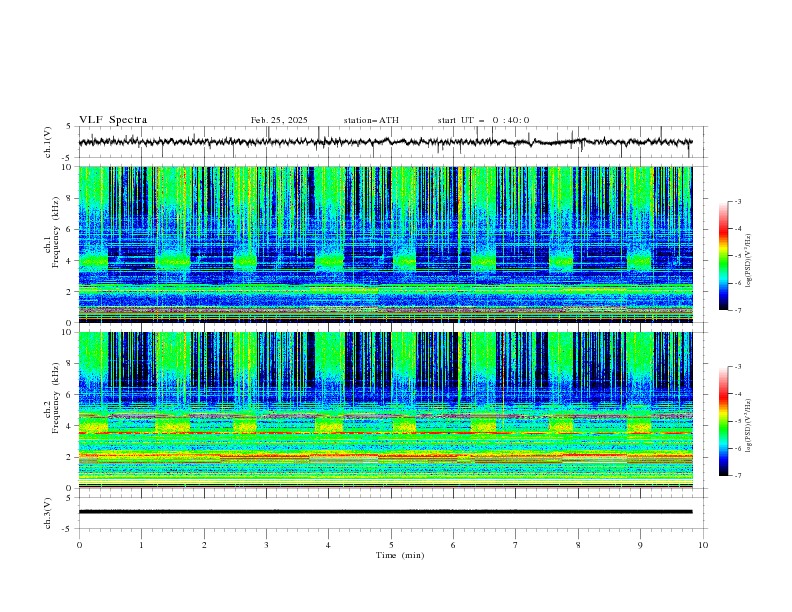Click the 'ch.1(V)' waveform axis label
Viewport: 792px width, 612px height.
[48, 142]
